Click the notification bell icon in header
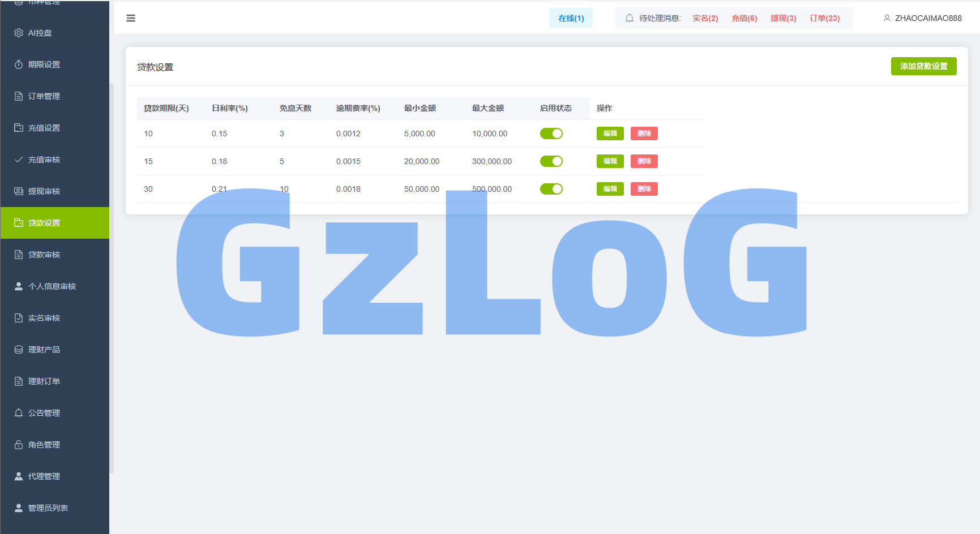Image resolution: width=980 pixels, height=534 pixels. click(630, 18)
